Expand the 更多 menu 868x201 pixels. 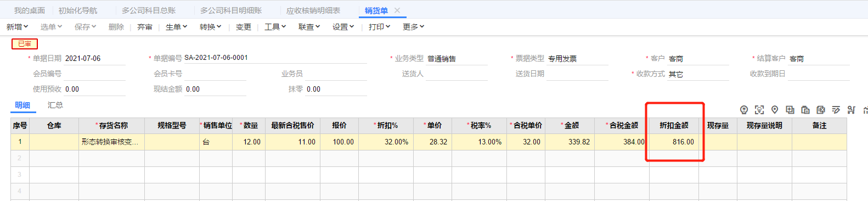coord(413,27)
